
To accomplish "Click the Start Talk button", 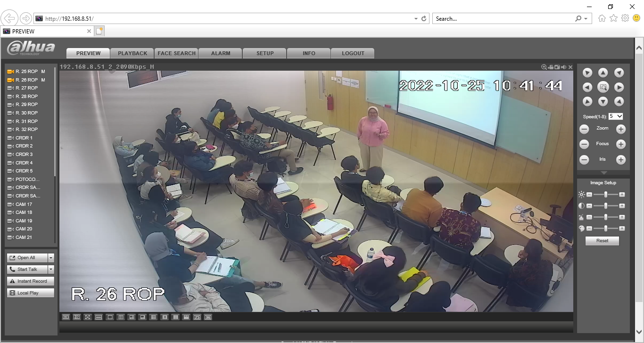I will 27,269.
